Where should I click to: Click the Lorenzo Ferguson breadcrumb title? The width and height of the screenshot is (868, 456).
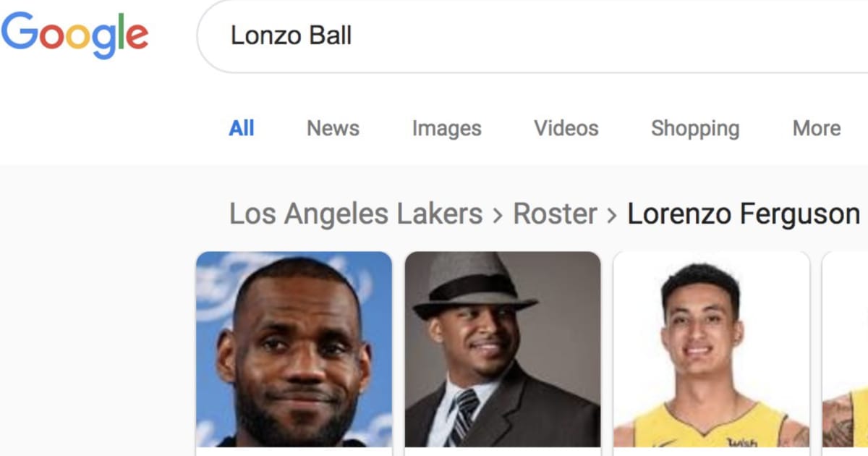(743, 214)
